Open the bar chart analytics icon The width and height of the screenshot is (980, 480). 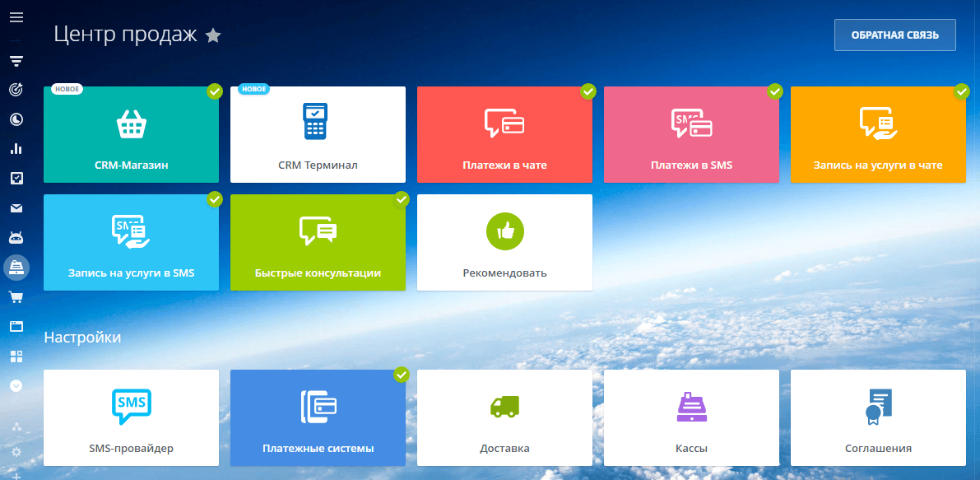point(16,149)
